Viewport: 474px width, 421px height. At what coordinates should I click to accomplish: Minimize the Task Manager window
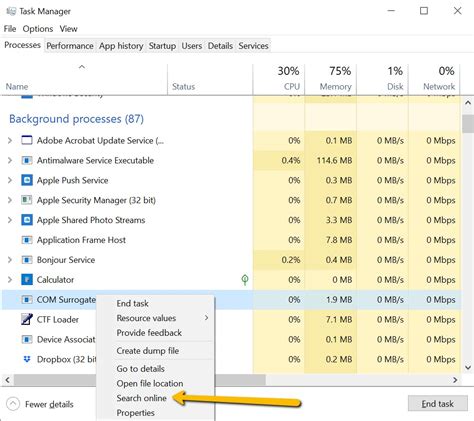tap(391, 11)
